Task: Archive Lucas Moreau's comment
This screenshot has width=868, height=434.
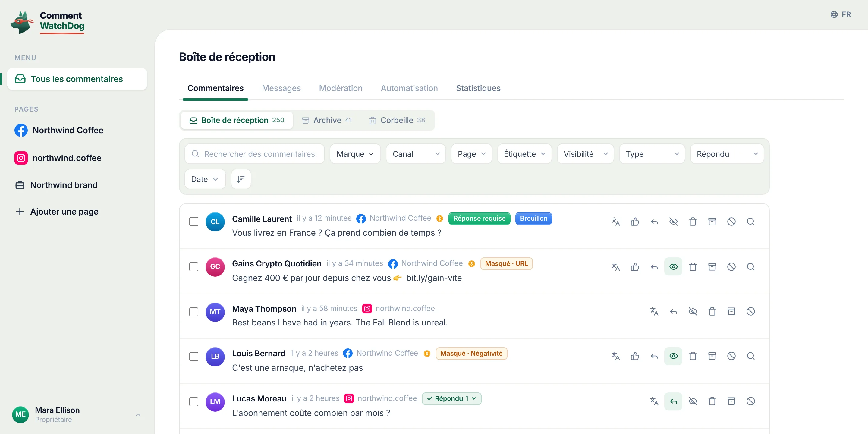Action: pyautogui.click(x=731, y=401)
